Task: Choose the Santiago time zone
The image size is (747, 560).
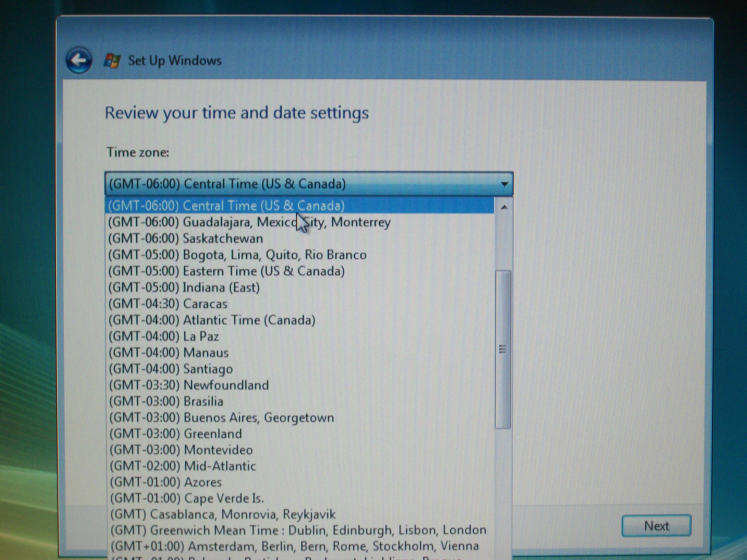Action: [x=300, y=369]
